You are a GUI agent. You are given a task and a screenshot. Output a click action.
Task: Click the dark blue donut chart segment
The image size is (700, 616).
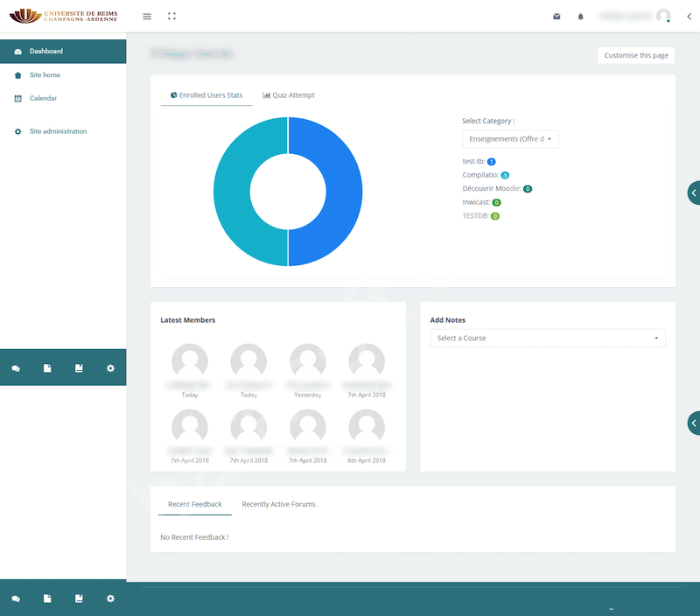[x=344, y=192]
